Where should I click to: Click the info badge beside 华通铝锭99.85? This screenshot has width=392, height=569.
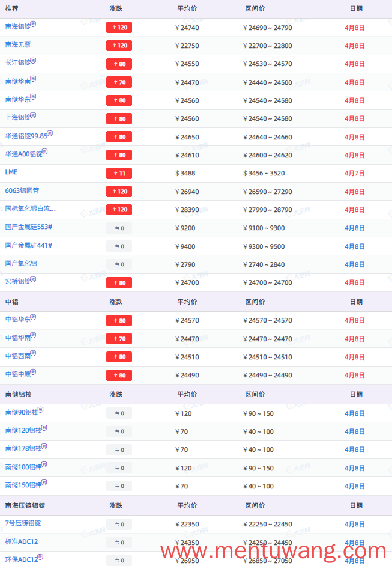[x=50, y=133]
